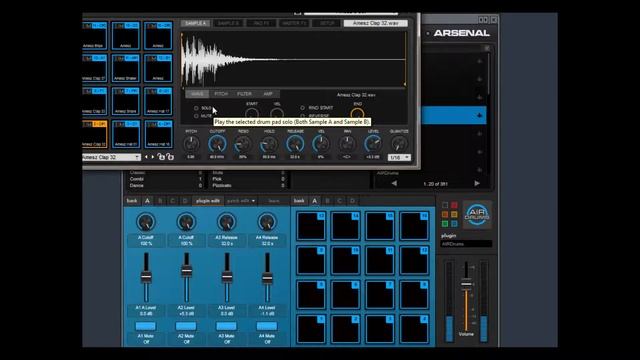The height and width of the screenshot is (360, 640).
Task: Select bank B above the Arsenal pads
Action: point(327,201)
